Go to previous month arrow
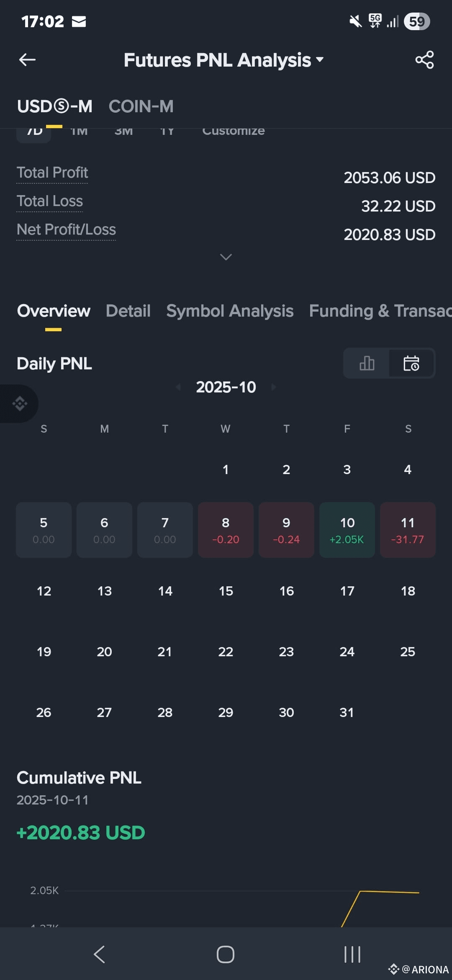The width and height of the screenshot is (452, 980). (178, 387)
